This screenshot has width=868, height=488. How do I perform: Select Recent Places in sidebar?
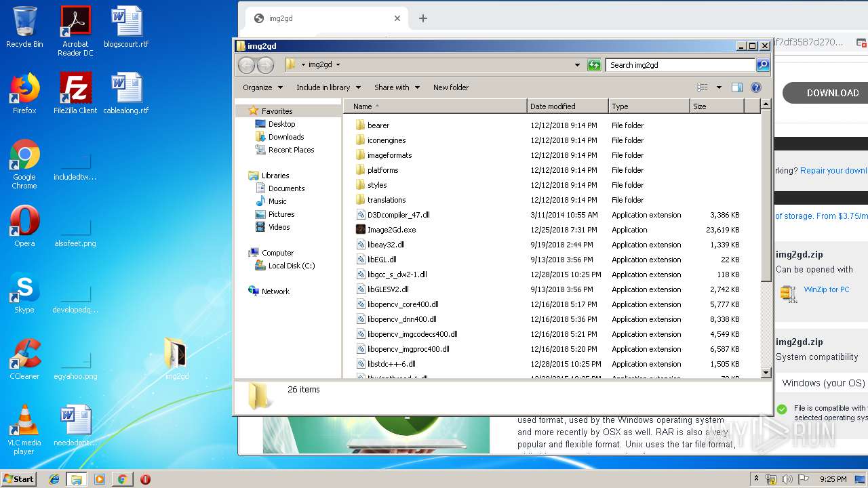click(x=291, y=150)
